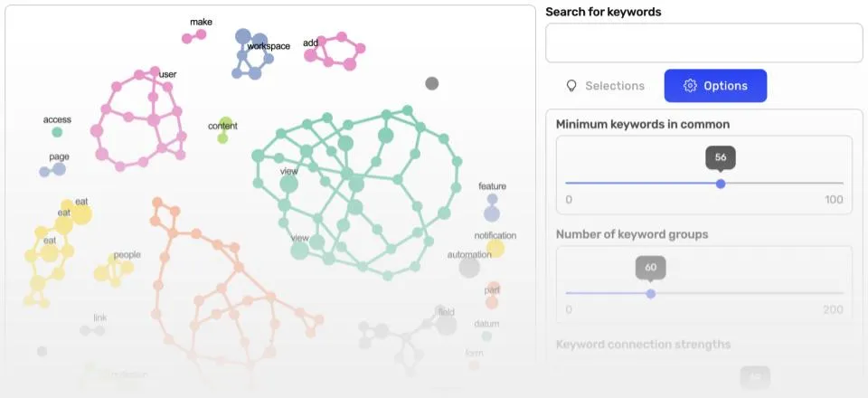868x398 pixels.
Task: Select the large yellow 'eat' node
Action: click(x=81, y=213)
